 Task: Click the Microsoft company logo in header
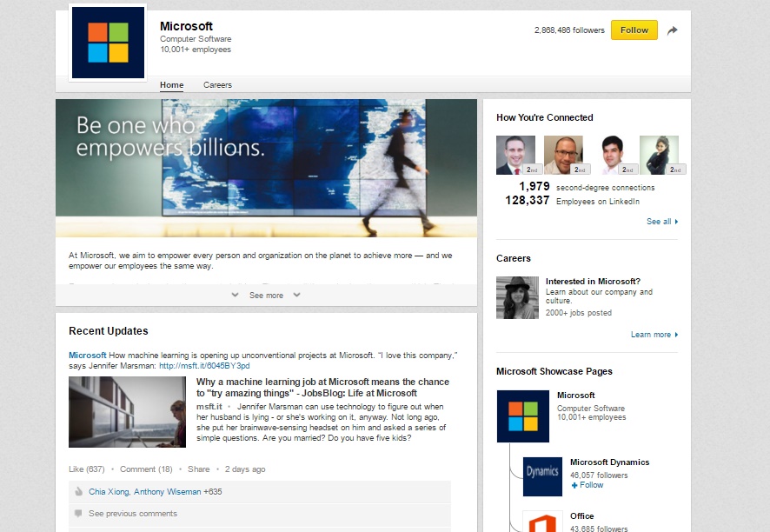(108, 43)
